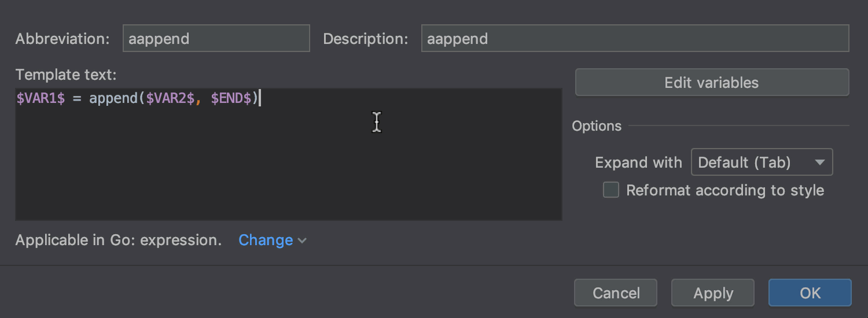
Task: Click the $VAR2$ variable in template
Action: [170, 99]
